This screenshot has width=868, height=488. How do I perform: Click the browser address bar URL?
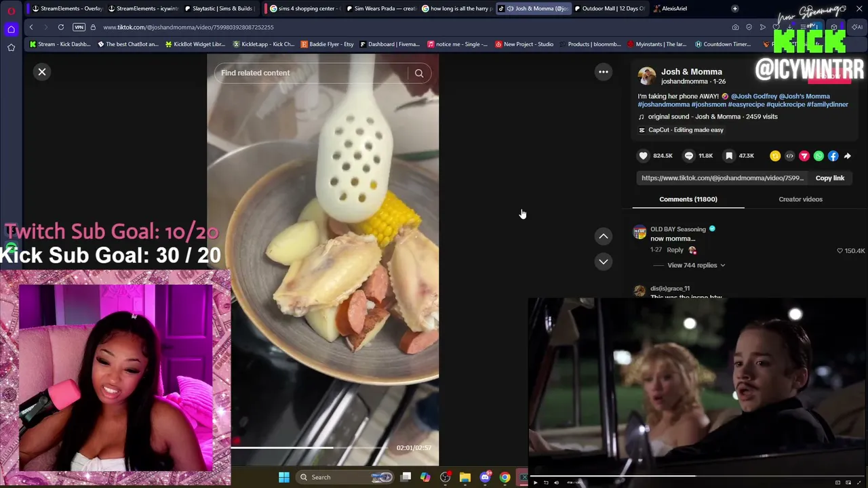point(189,27)
